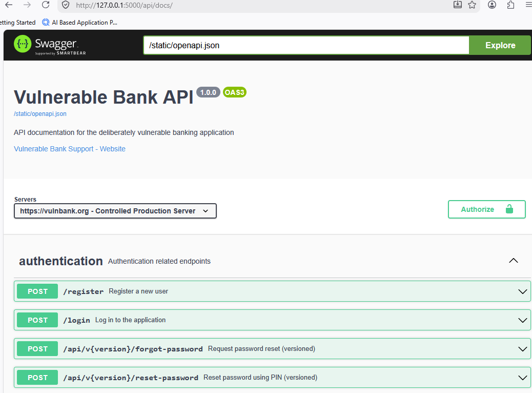Expand the POST /register endpoint arrow
The image size is (532, 393).
[522, 291]
